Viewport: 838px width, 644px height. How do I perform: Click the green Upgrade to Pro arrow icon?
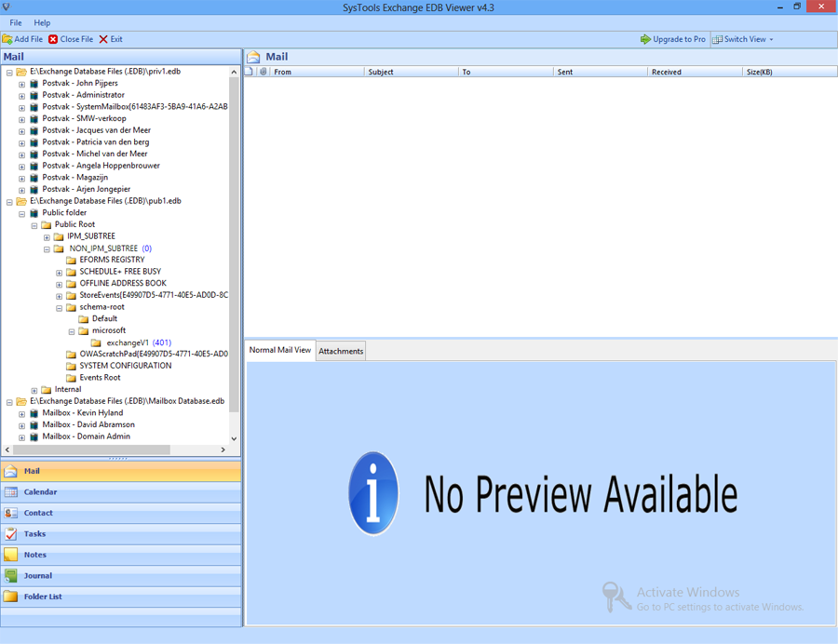point(645,39)
